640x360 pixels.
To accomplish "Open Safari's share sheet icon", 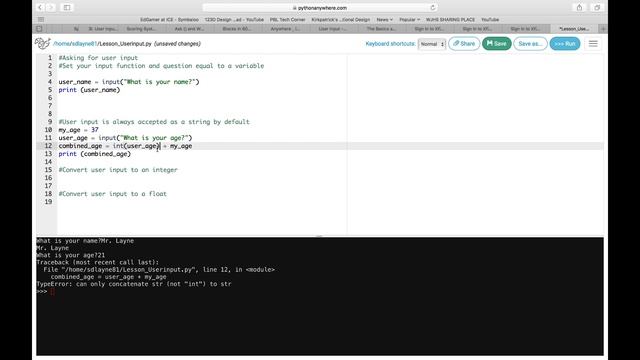I will [579, 7].
